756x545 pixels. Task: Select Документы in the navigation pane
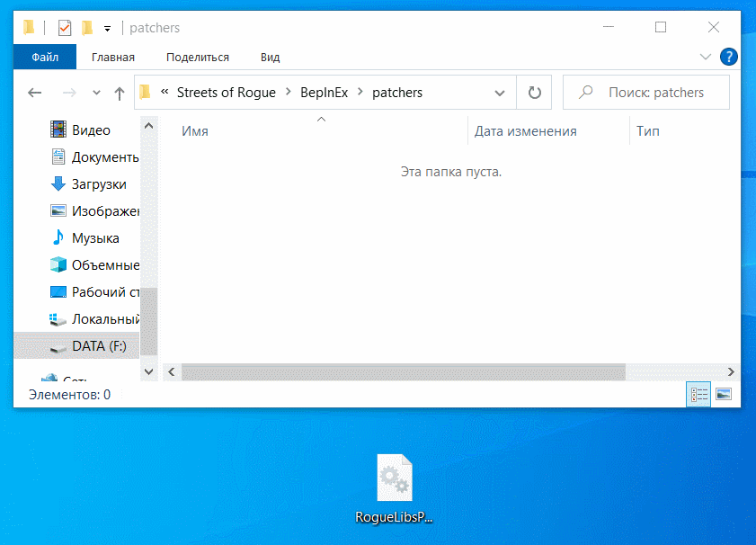[94, 156]
